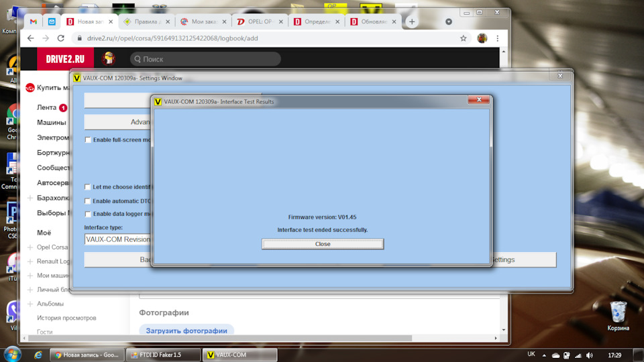Reload the drive2.ru page
644x362 pixels.
(x=61, y=38)
